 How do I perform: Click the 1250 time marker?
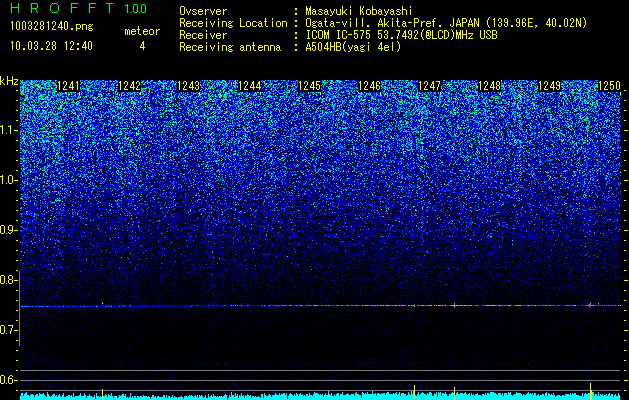[609, 86]
